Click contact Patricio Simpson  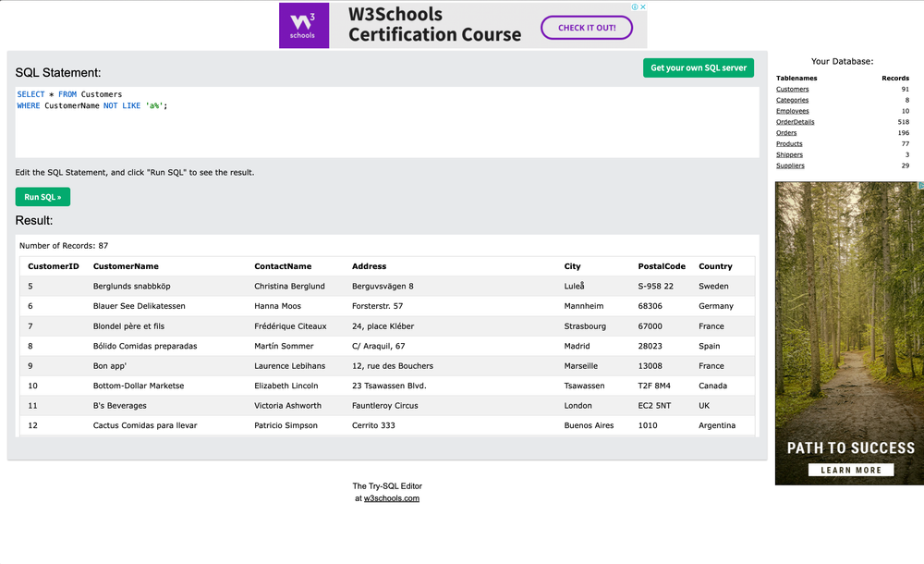286,425
